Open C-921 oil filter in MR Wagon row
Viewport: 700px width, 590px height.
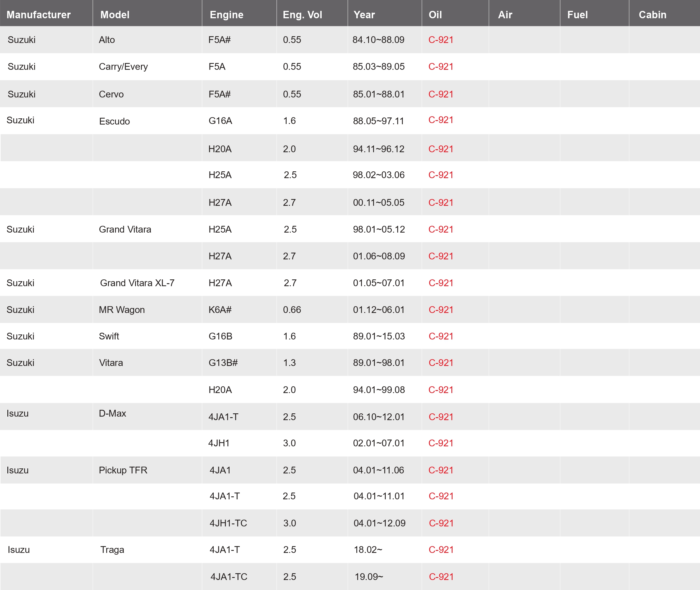tap(441, 310)
